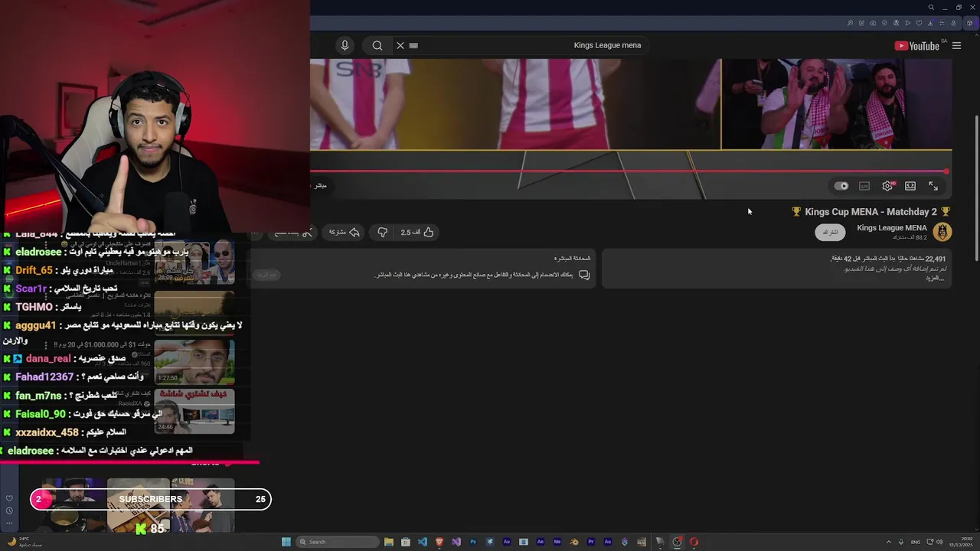Viewport: 980px width, 551px height.
Task: Click the browser send/flow arrow icon
Action: [907, 23]
